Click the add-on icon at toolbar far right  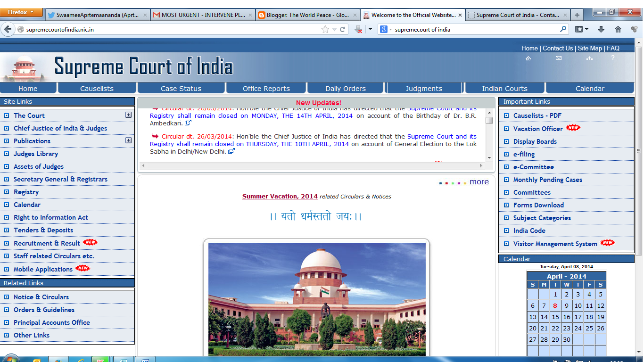[x=634, y=29]
